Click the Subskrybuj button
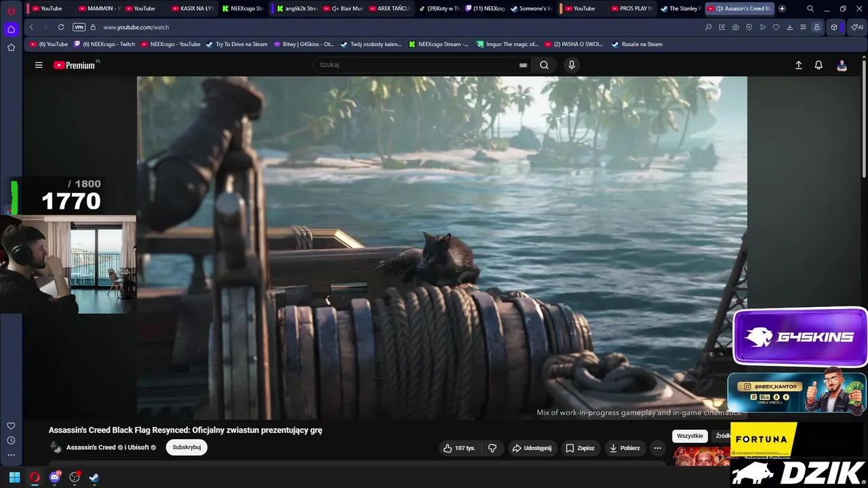Screen dimensions: 868x488 point(186,447)
